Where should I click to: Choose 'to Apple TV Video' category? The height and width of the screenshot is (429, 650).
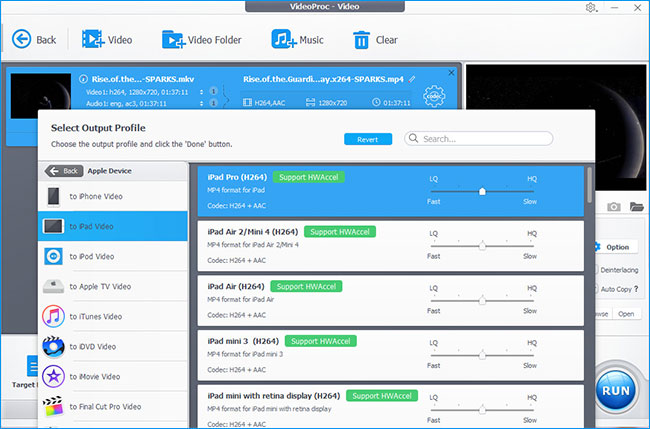pos(113,286)
